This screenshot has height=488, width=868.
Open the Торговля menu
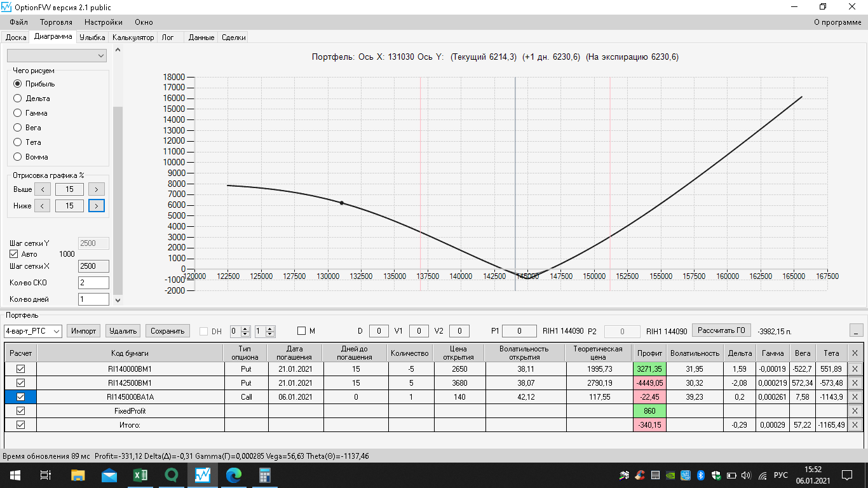[x=56, y=22]
